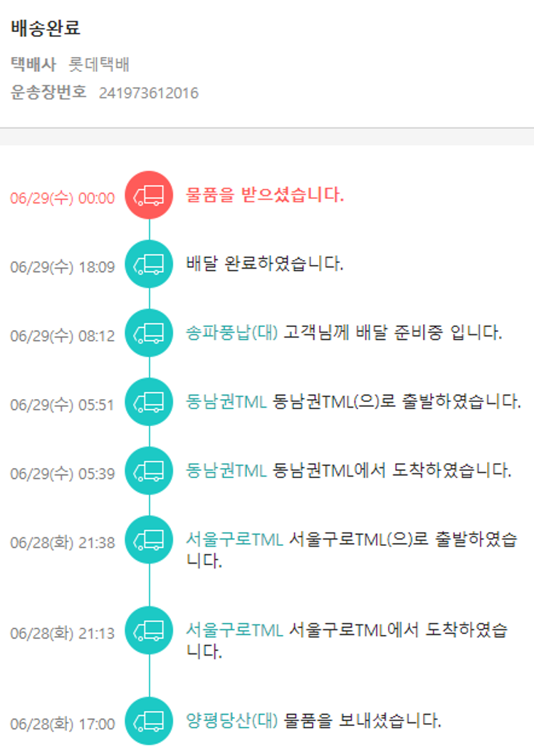Screen dimensions: 534x756
Task: Click the 06/28(화) 17:00 timestamp
Action: 62,725
